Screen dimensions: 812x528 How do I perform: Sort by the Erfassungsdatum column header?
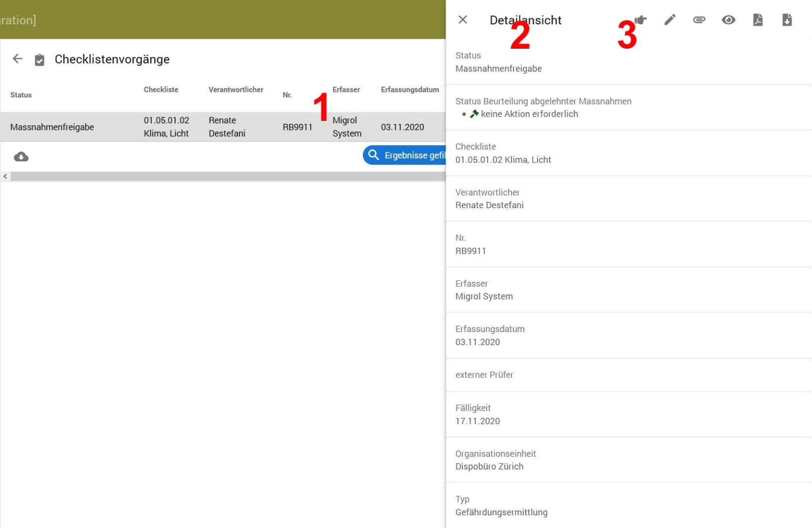pyautogui.click(x=410, y=89)
